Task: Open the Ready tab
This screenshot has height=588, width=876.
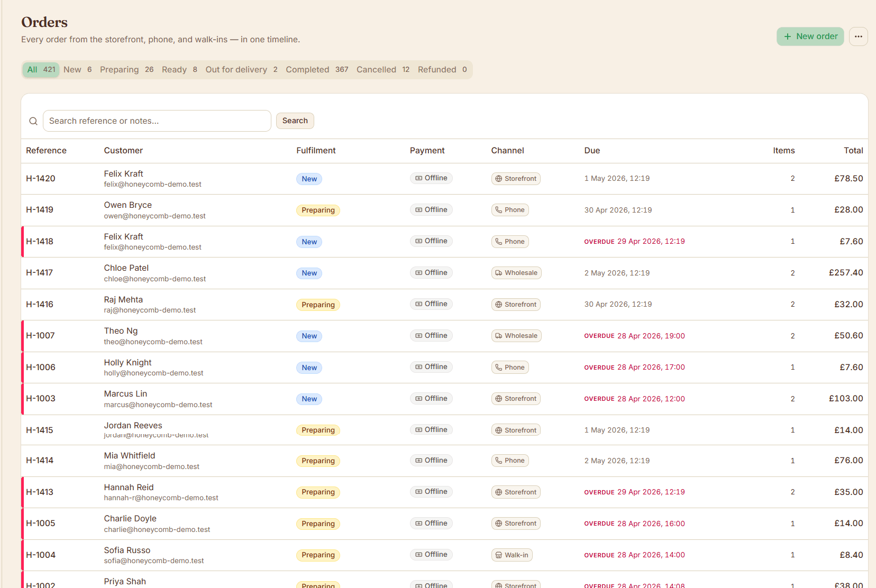Action: pos(179,69)
